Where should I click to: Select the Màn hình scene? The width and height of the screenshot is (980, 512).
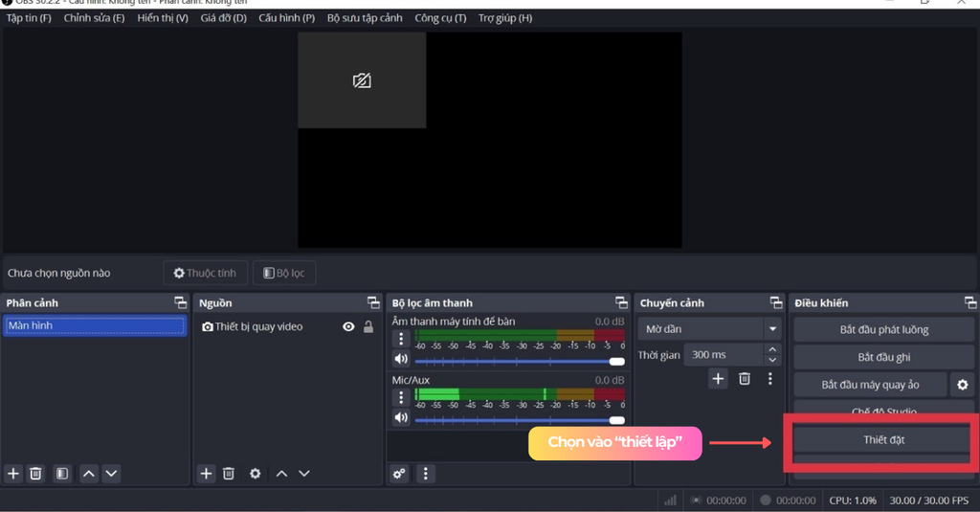[95, 325]
